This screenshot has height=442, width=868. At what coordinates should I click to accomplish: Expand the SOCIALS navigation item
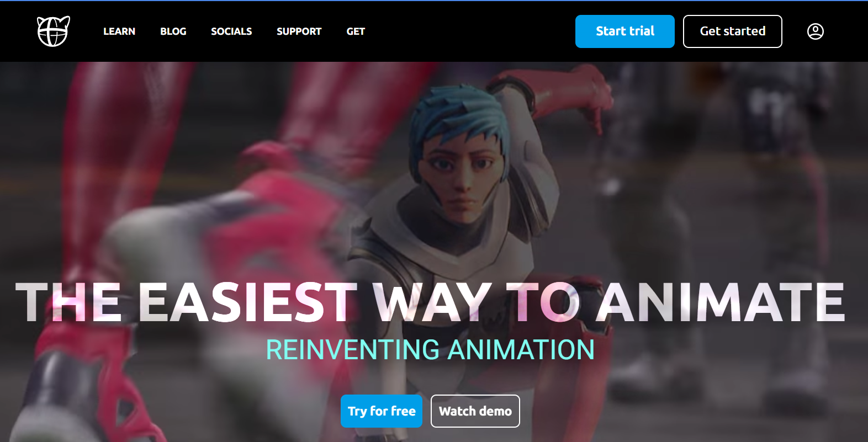[231, 31]
